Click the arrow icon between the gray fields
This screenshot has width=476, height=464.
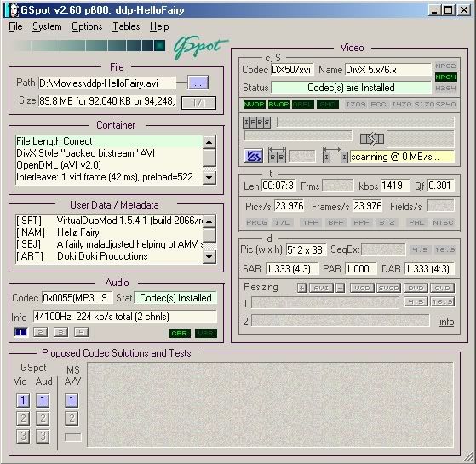372,139
